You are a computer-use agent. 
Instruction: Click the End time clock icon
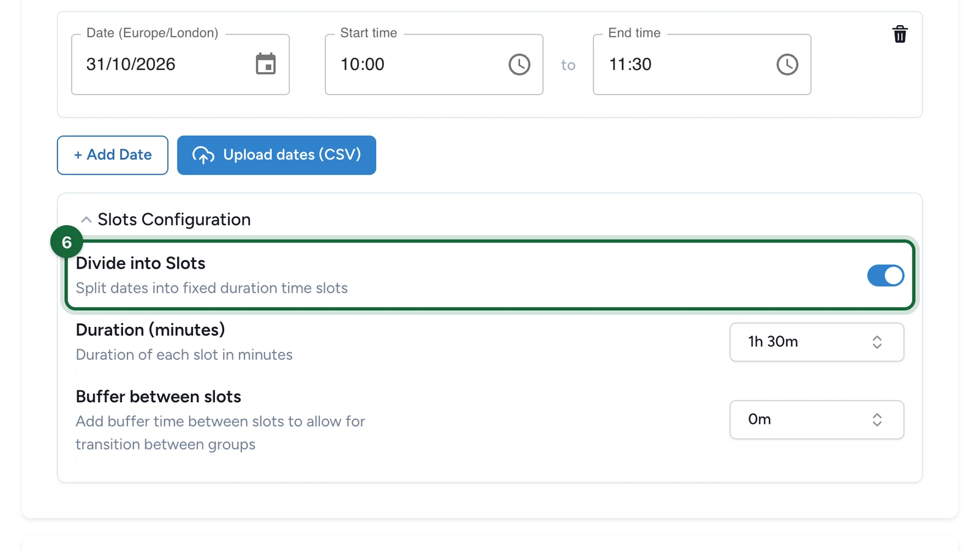[x=787, y=64]
